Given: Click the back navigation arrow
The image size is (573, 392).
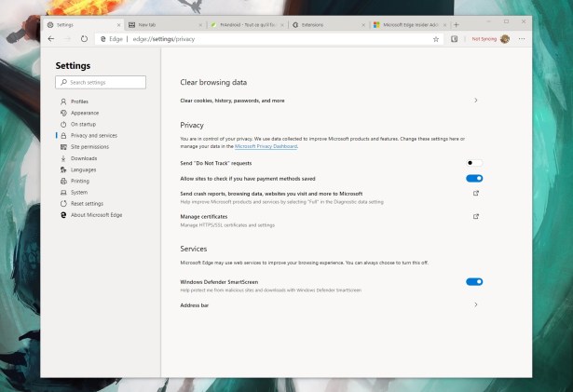Looking at the screenshot, I should coord(51,39).
